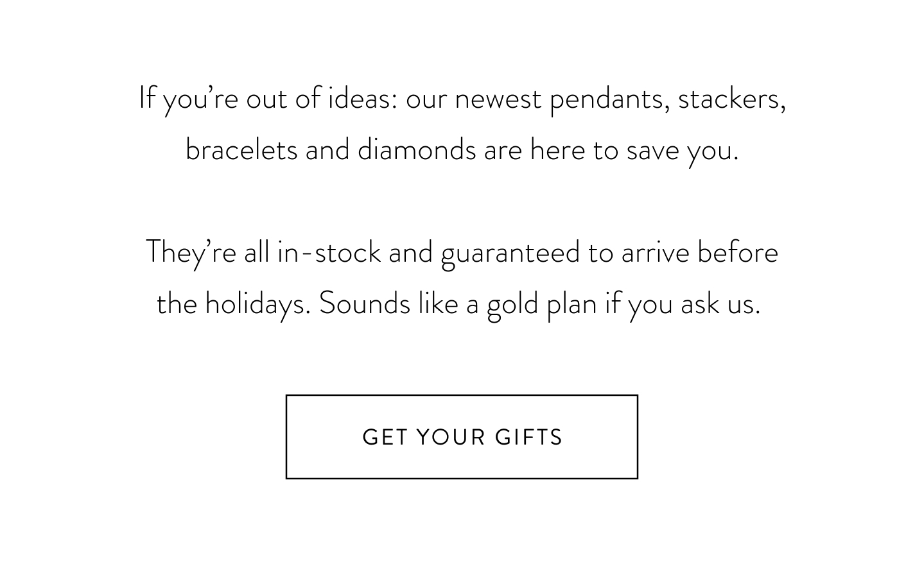
Task: Click the word "guaranteed"
Action: [510, 253]
